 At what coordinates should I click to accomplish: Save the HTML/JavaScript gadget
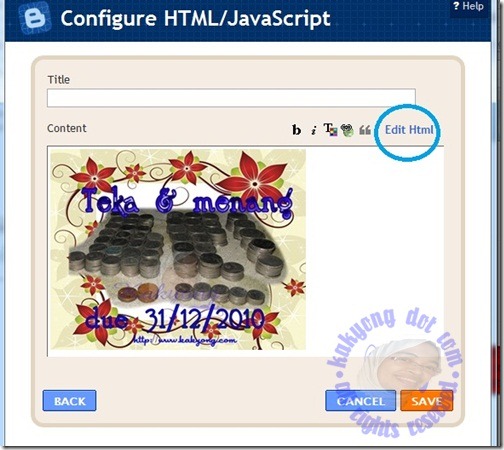click(426, 401)
